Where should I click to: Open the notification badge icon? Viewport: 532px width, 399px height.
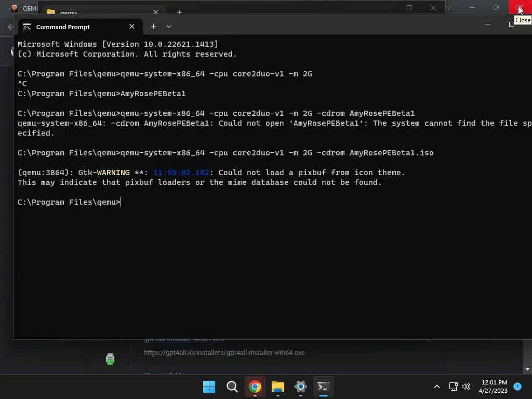(x=517, y=386)
